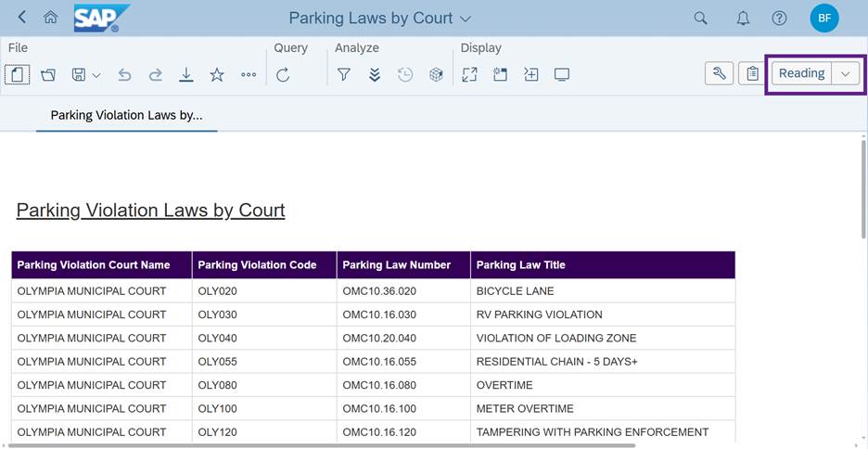Select cell OLY040
The height and width of the screenshot is (449, 868).
(264, 338)
